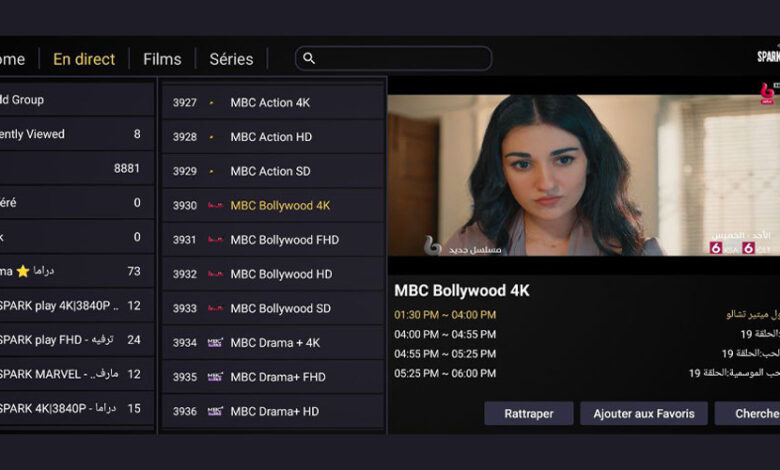Image resolution: width=780 pixels, height=470 pixels.
Task: Open the SPARK MARVEL category
Action: pyautogui.click(x=70, y=374)
